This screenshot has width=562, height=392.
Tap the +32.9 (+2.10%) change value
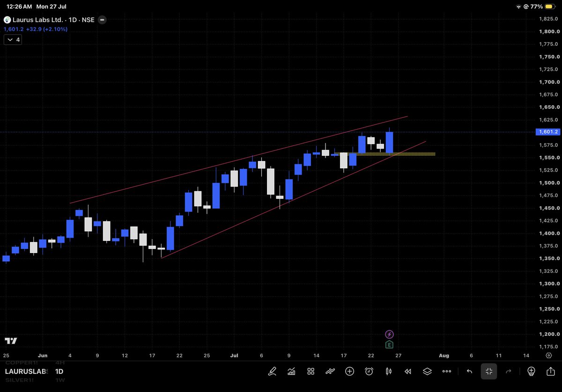click(46, 29)
